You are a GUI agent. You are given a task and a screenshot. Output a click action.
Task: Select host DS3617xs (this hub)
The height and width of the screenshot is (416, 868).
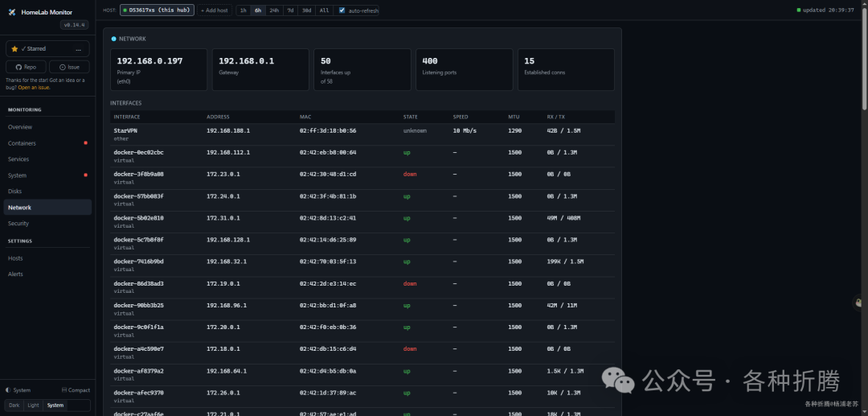pyautogui.click(x=158, y=10)
